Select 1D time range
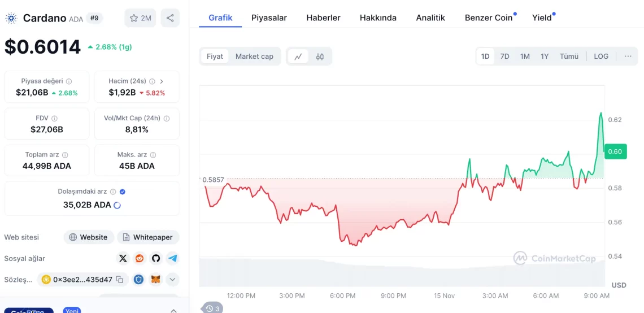 [x=485, y=56]
